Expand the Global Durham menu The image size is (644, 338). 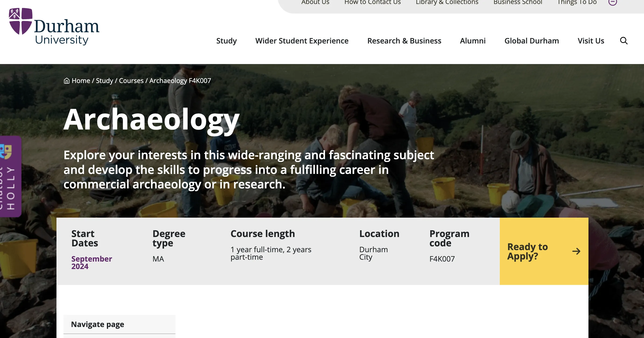[532, 41]
